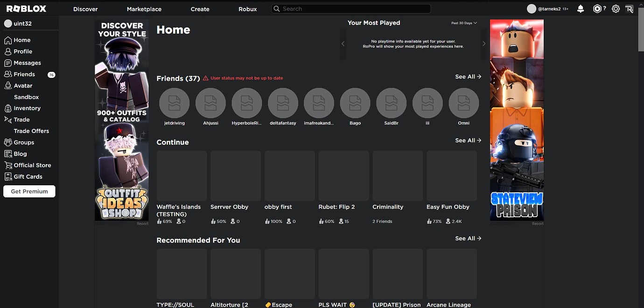Screen dimensions: 644x308
Task: Open See All for Friends
Action: coord(468,77)
